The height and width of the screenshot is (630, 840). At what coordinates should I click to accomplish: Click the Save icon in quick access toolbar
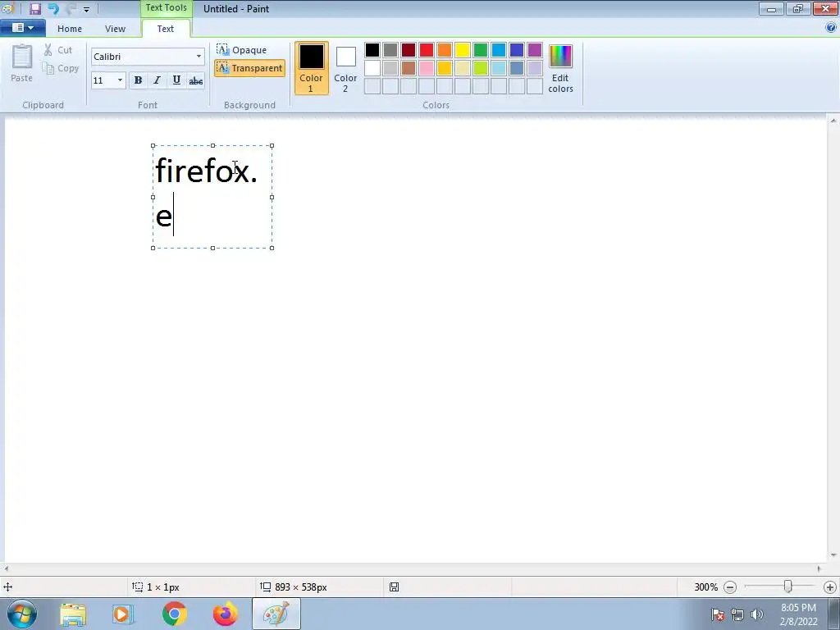click(x=34, y=8)
